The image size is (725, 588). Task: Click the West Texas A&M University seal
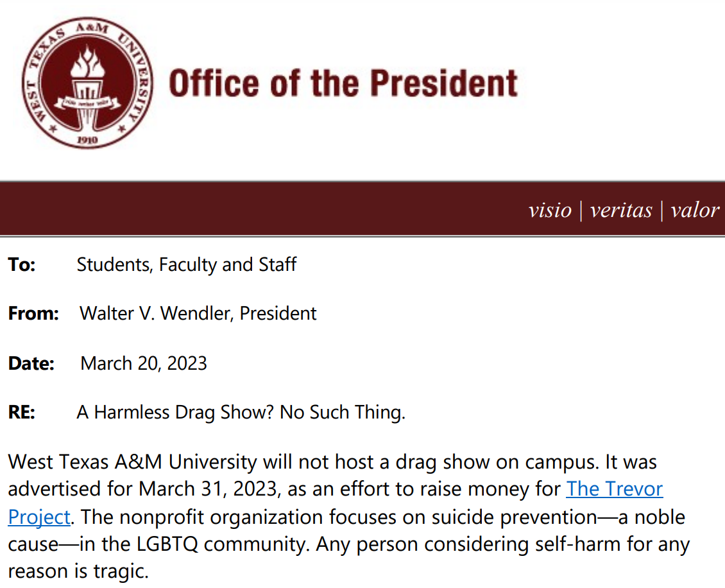click(x=87, y=83)
